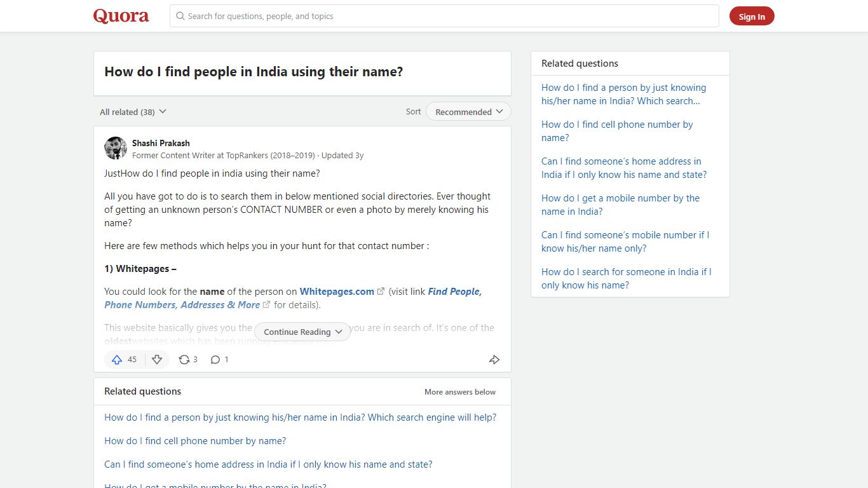Screen dimensions: 868x488
Task: Open Shashi Prakash's profile photo
Action: (x=116, y=148)
